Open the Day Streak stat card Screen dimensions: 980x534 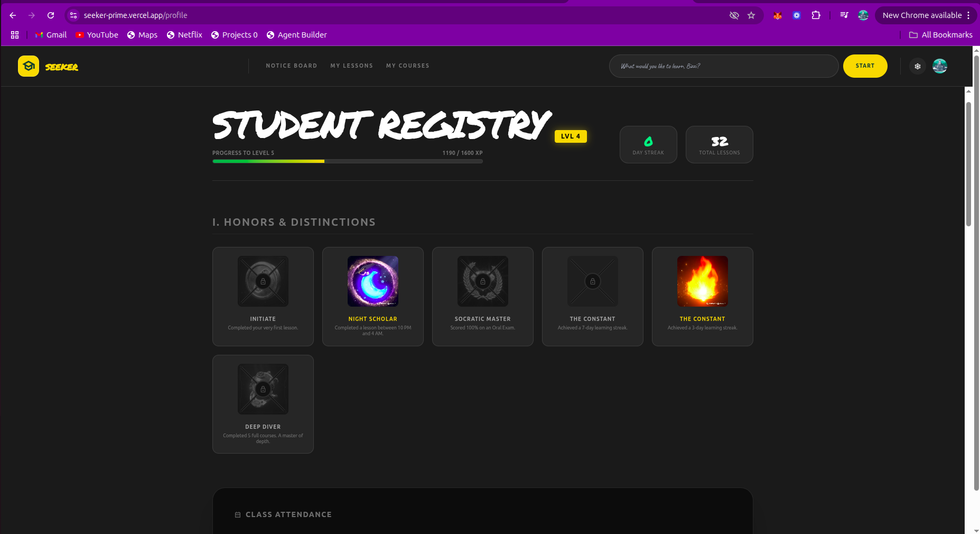[x=648, y=145]
